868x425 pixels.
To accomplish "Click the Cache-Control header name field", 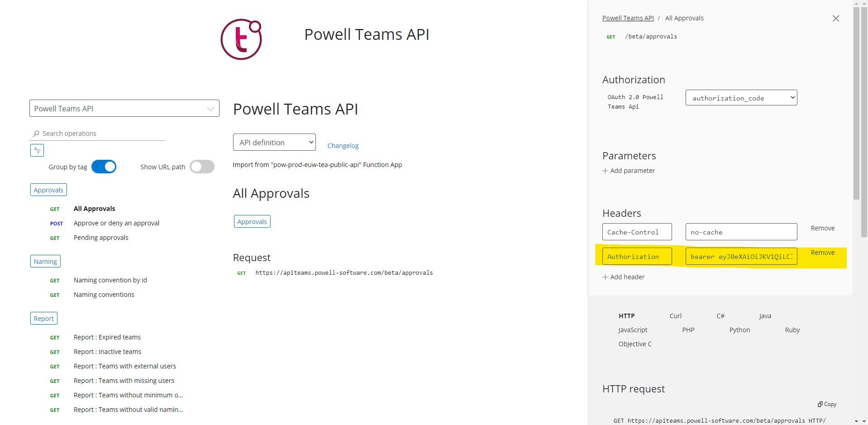I will pyautogui.click(x=637, y=232).
